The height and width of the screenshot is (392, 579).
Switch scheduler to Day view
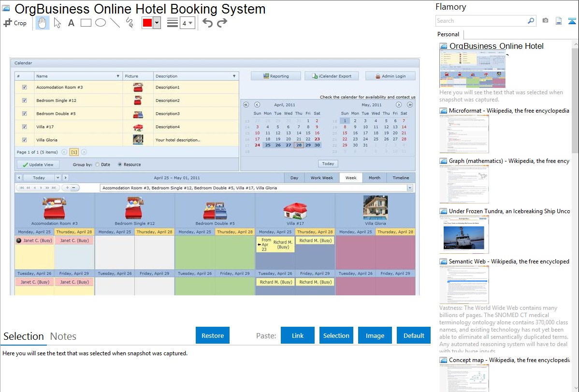click(x=294, y=178)
